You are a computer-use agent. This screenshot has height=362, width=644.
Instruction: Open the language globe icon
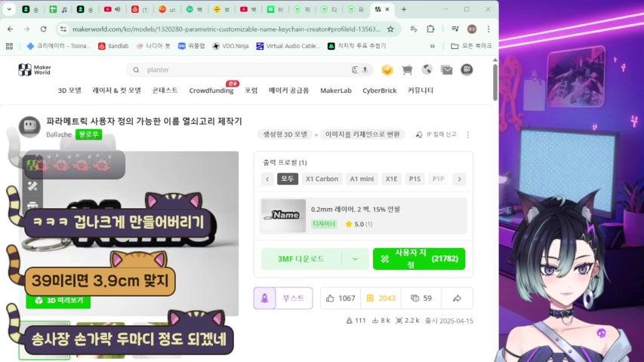(427, 70)
